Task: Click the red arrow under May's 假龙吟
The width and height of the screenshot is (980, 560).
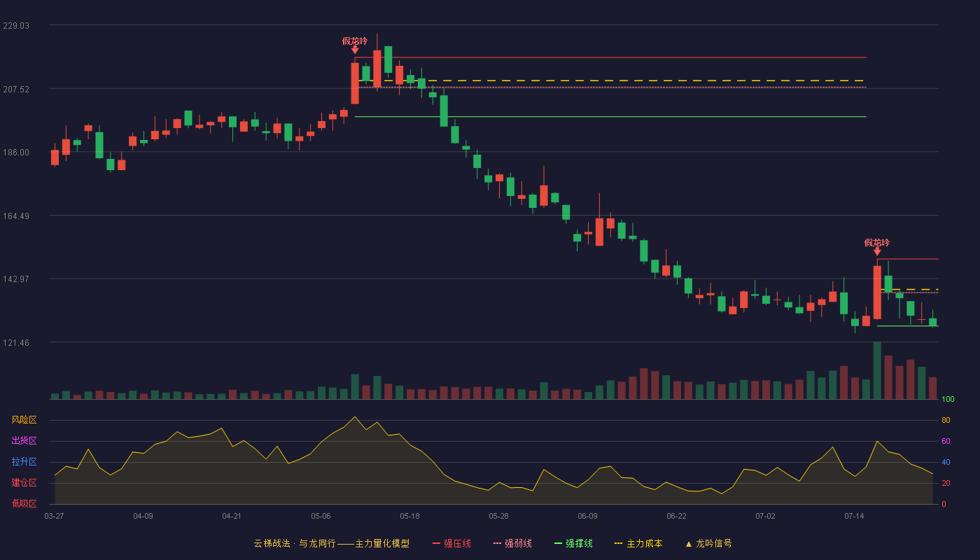Action: tap(355, 50)
